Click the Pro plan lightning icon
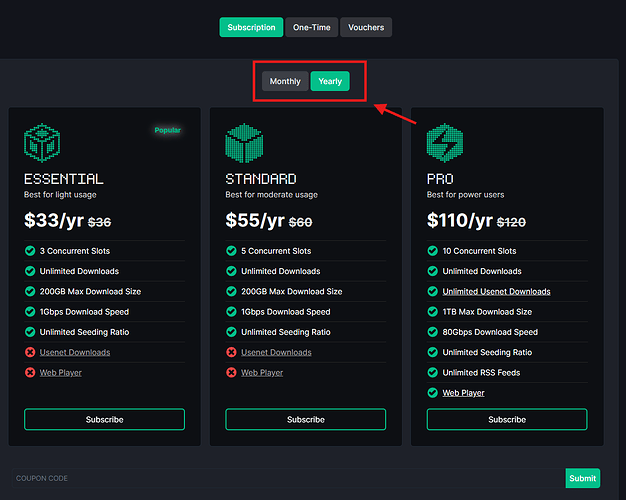The image size is (626, 500). 445,143
